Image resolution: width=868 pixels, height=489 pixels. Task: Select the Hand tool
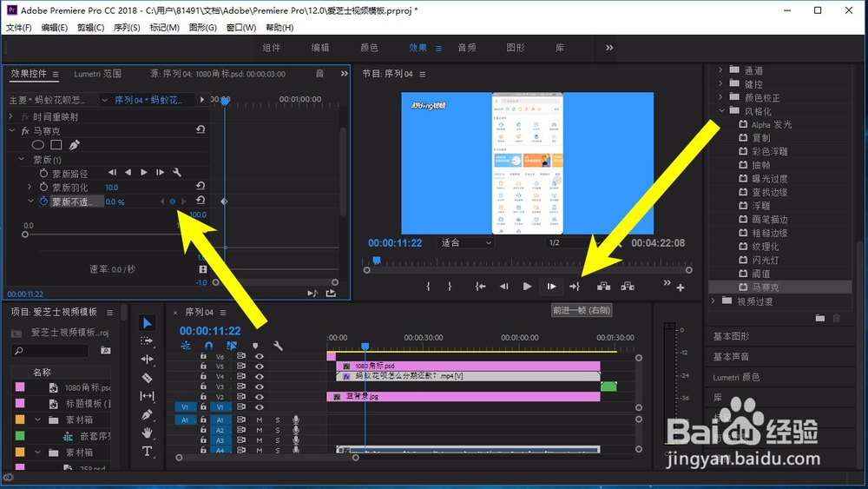pyautogui.click(x=147, y=433)
